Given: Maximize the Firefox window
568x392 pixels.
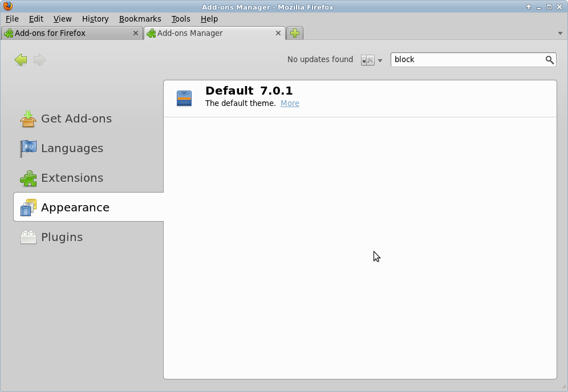Looking at the screenshot, I should pyautogui.click(x=549, y=7).
